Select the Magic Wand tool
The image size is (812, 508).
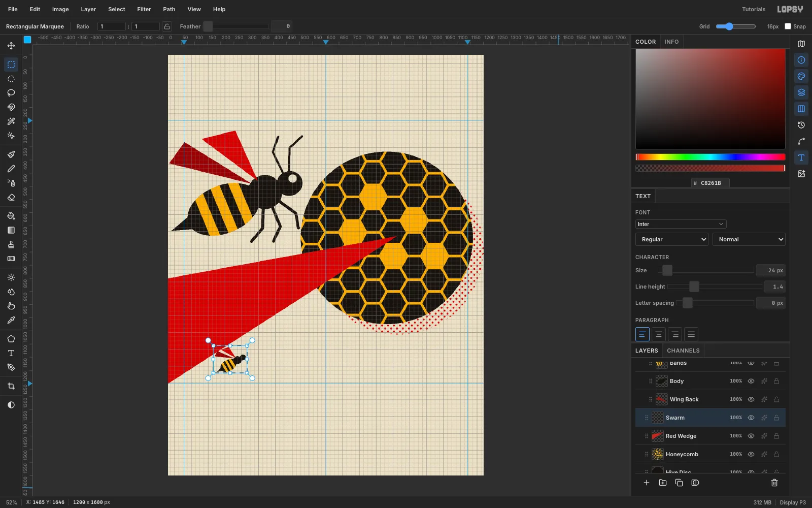(11, 121)
